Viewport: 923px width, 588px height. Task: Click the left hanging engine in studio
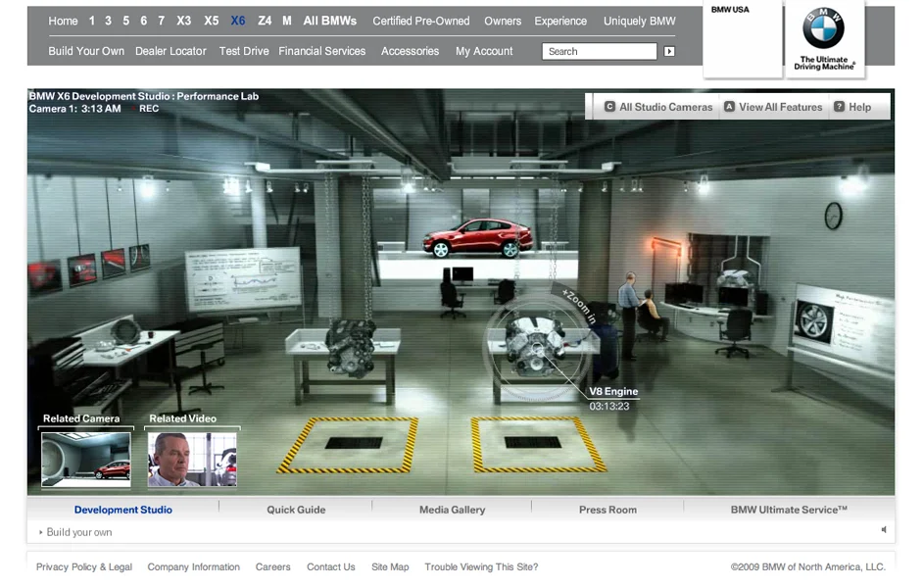(351, 347)
